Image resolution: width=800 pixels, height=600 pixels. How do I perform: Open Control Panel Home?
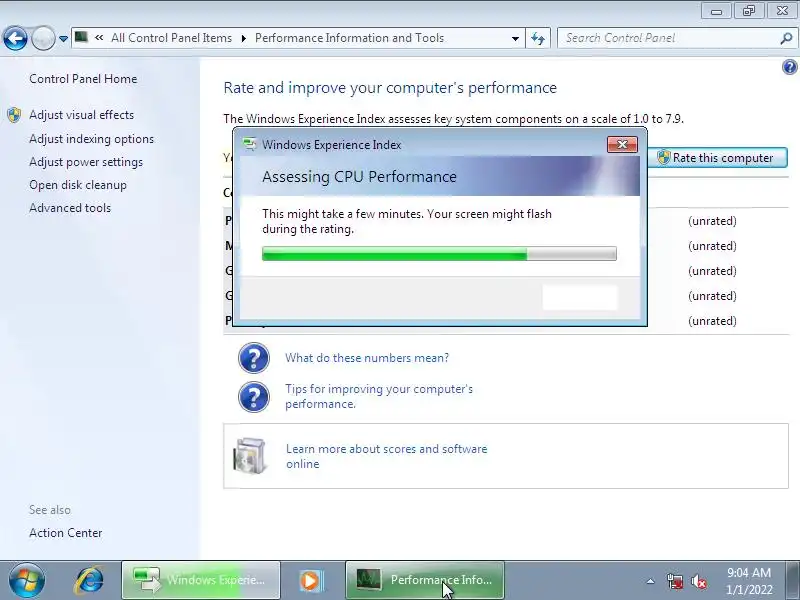pyautogui.click(x=83, y=79)
